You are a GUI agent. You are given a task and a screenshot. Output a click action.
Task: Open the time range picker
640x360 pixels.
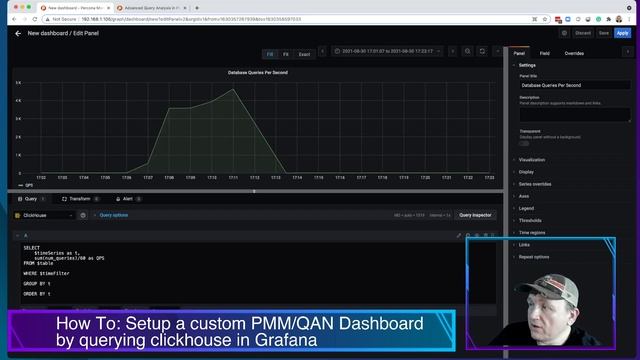point(387,51)
